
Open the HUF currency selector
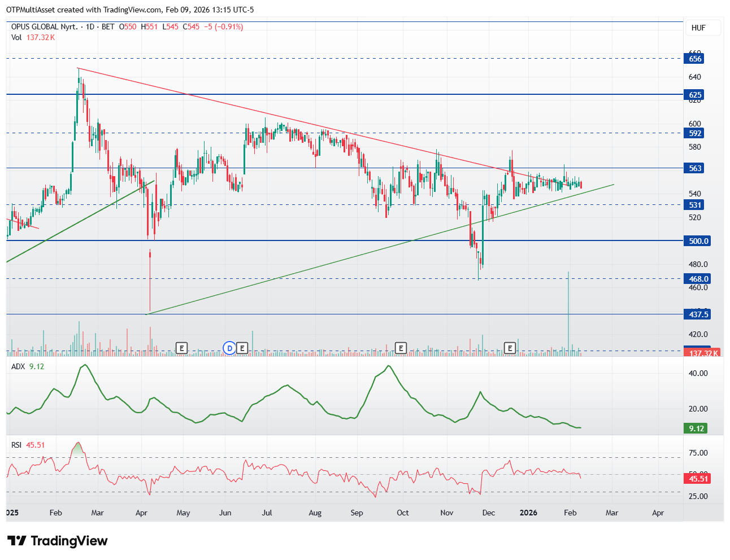pos(698,28)
